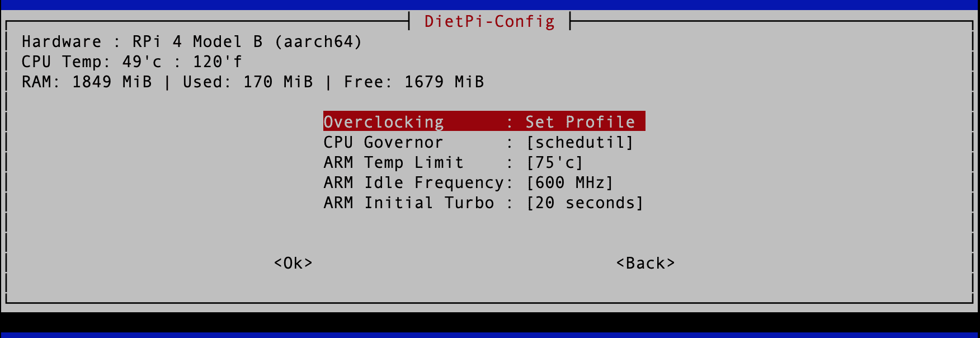Click the Used 170 MiB value
This screenshot has height=338, width=980.
pos(248,82)
